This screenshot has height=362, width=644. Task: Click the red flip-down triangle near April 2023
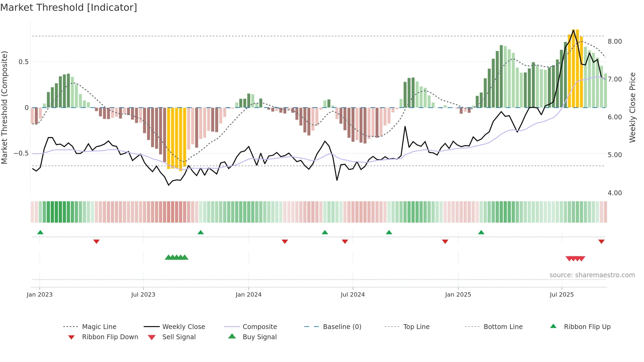coord(96,242)
